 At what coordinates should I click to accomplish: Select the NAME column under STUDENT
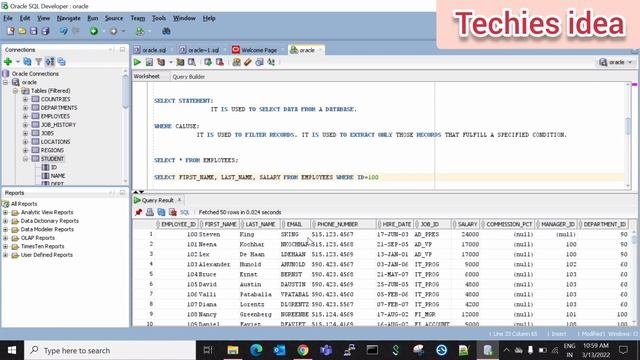point(58,176)
